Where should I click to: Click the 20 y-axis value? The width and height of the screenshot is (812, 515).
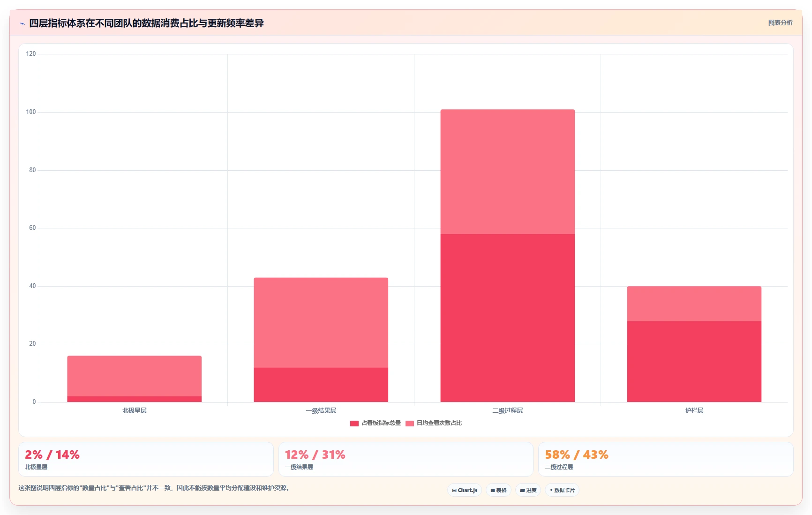(x=32, y=344)
